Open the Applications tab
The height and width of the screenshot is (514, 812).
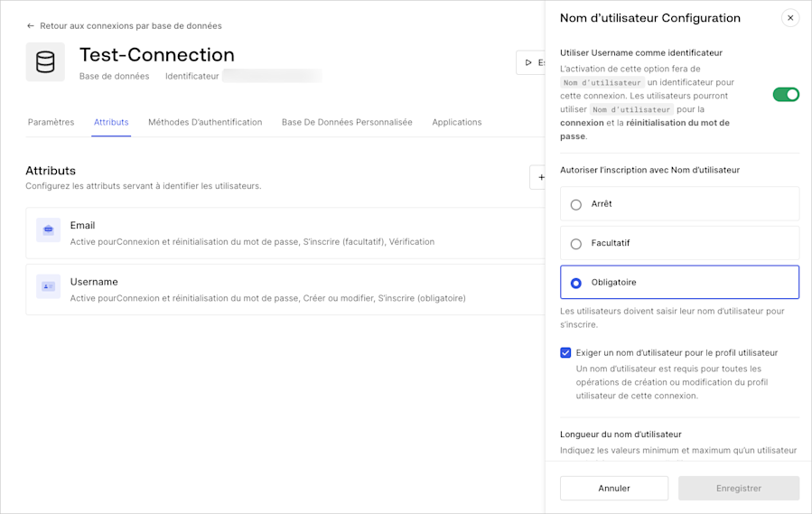coord(457,122)
